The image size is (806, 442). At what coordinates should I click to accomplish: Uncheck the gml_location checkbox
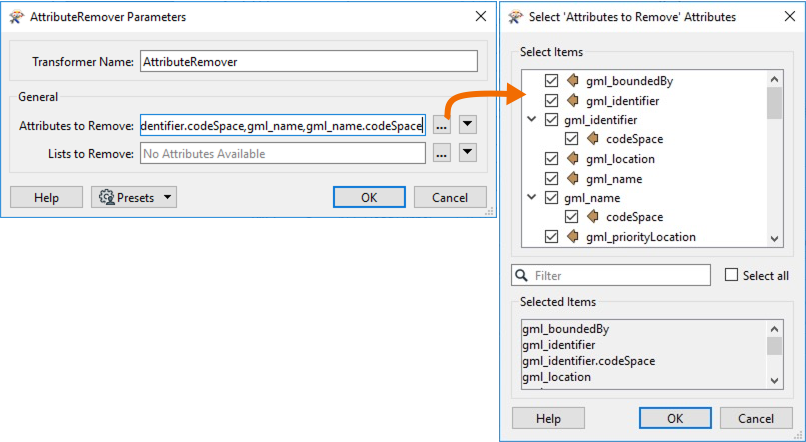click(551, 159)
